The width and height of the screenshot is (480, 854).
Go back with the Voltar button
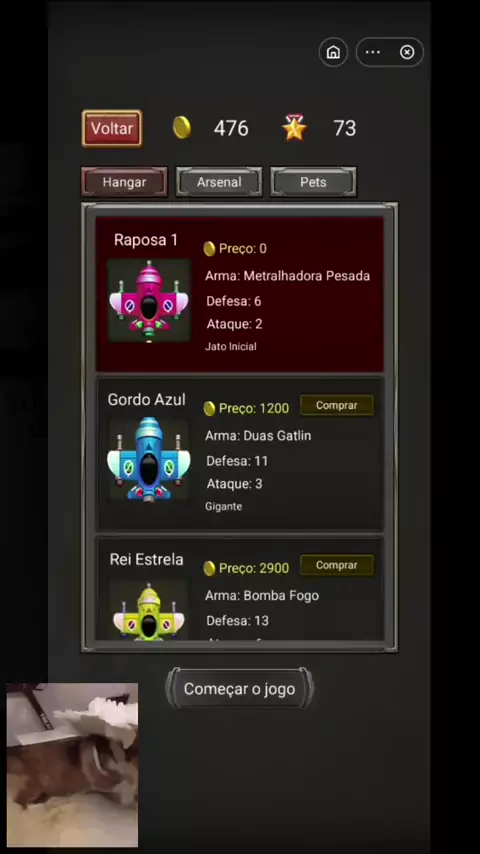(x=112, y=129)
